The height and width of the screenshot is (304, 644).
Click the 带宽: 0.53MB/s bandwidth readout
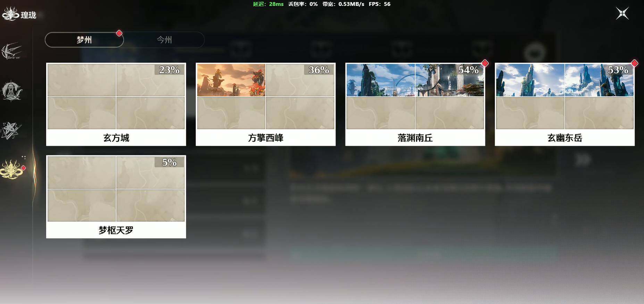tap(343, 4)
